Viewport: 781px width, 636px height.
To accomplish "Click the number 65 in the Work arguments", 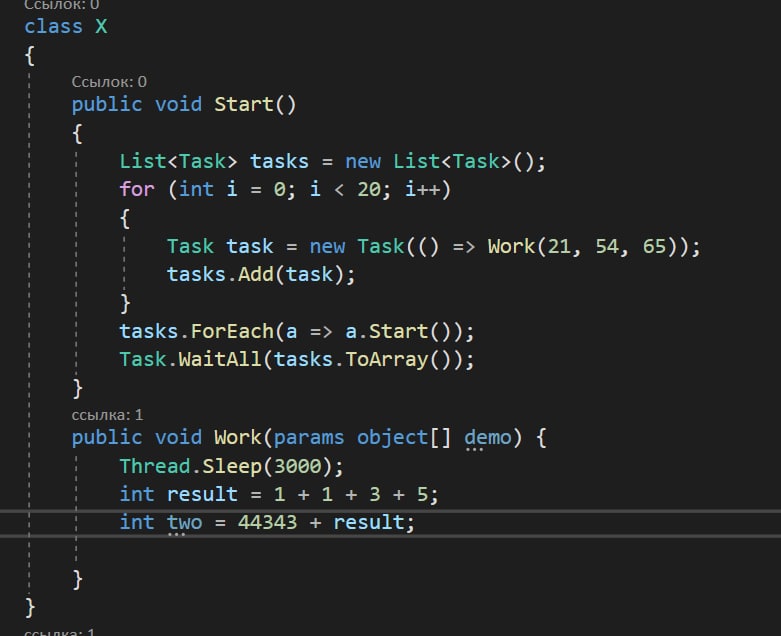I will pyautogui.click(x=654, y=246).
